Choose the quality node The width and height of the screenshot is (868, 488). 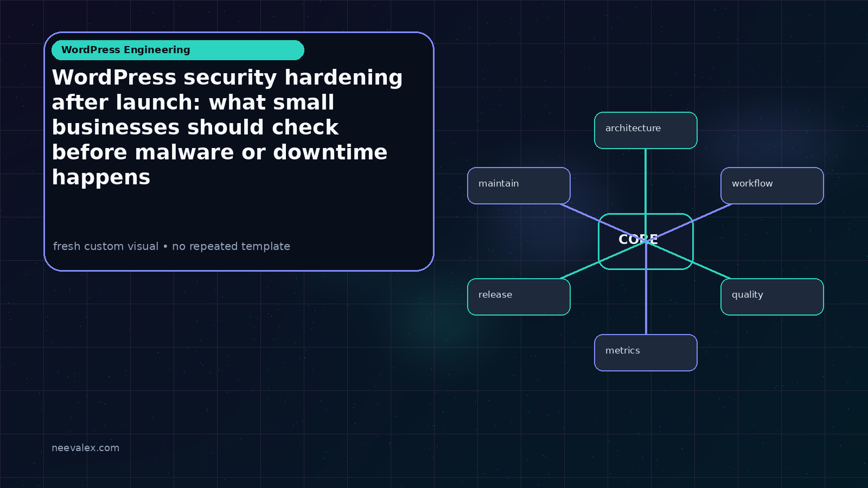click(x=772, y=297)
